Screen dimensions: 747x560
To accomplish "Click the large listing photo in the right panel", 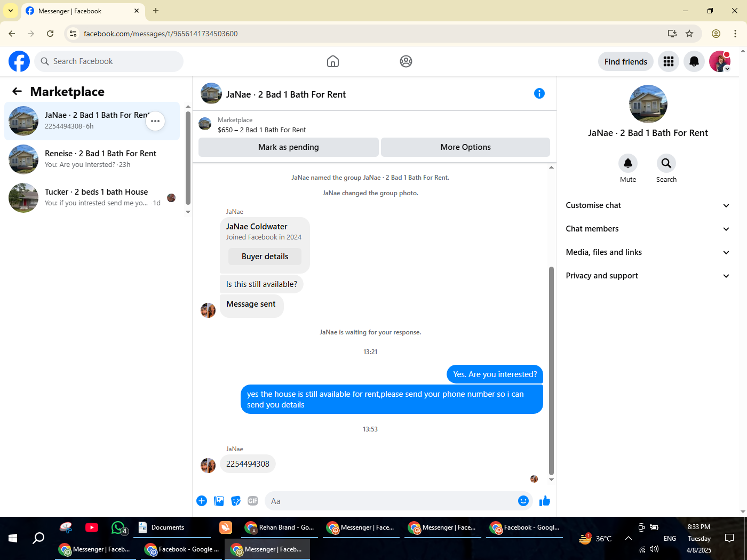I will point(648,104).
